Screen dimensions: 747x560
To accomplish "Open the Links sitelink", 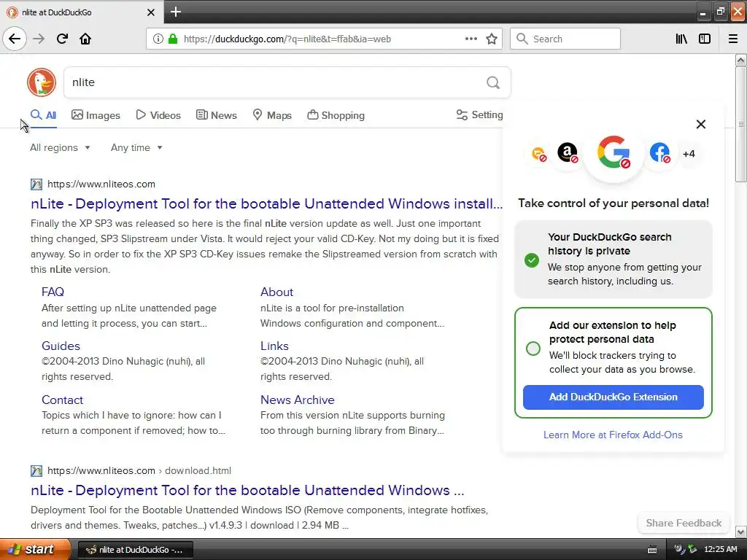I will (274, 346).
